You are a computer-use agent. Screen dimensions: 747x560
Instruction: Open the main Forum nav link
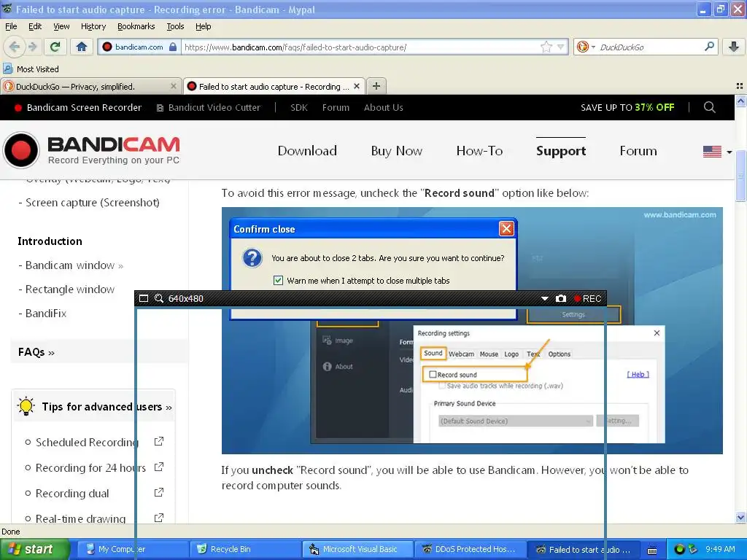pos(638,150)
